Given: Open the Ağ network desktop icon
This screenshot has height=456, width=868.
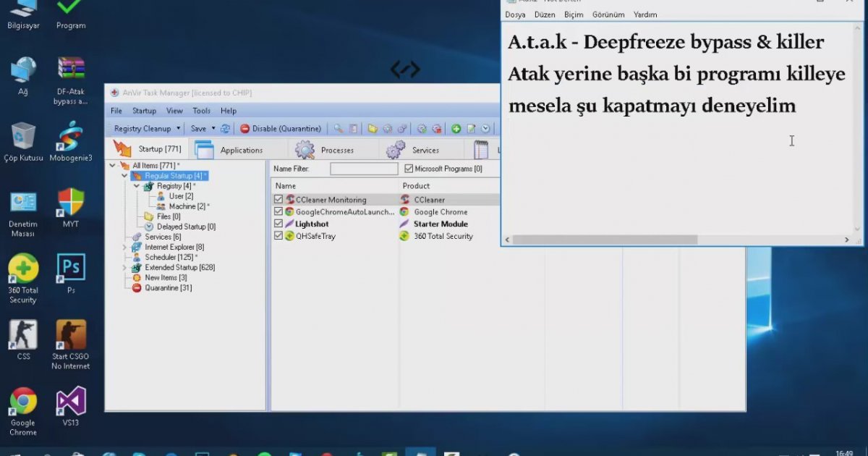Looking at the screenshot, I should click(22, 76).
